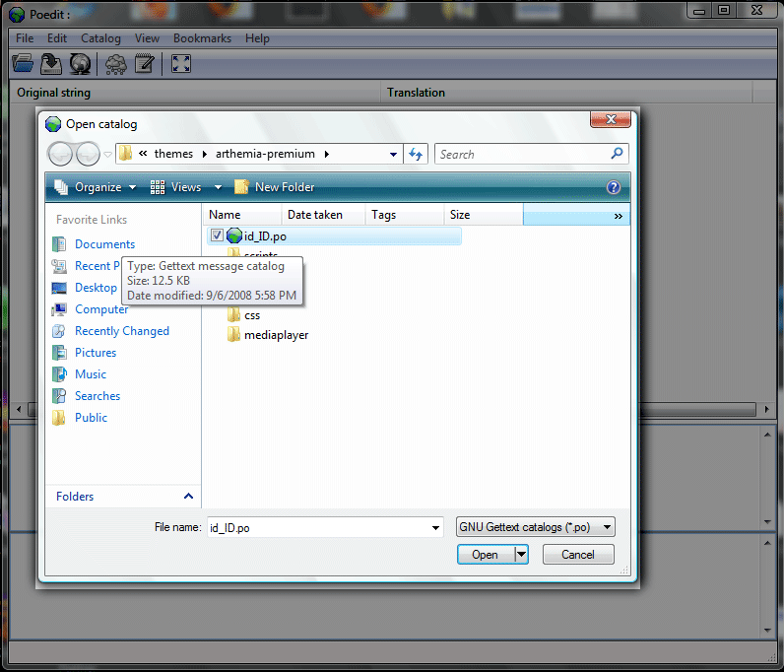This screenshot has height=672, width=784.
Task: Open the css folder
Action: 251,315
